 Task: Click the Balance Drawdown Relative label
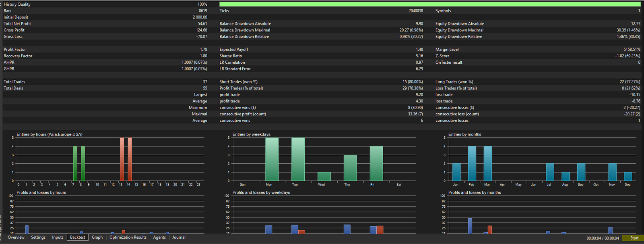[x=244, y=37]
